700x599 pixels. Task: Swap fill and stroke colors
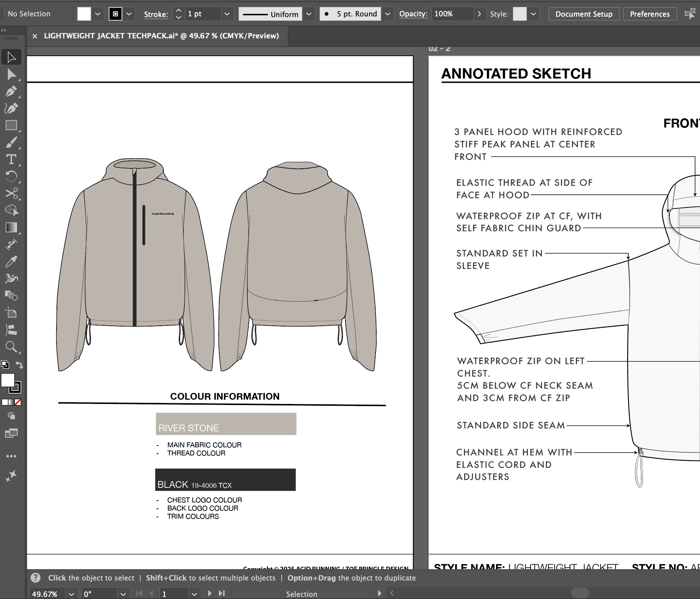tap(19, 365)
